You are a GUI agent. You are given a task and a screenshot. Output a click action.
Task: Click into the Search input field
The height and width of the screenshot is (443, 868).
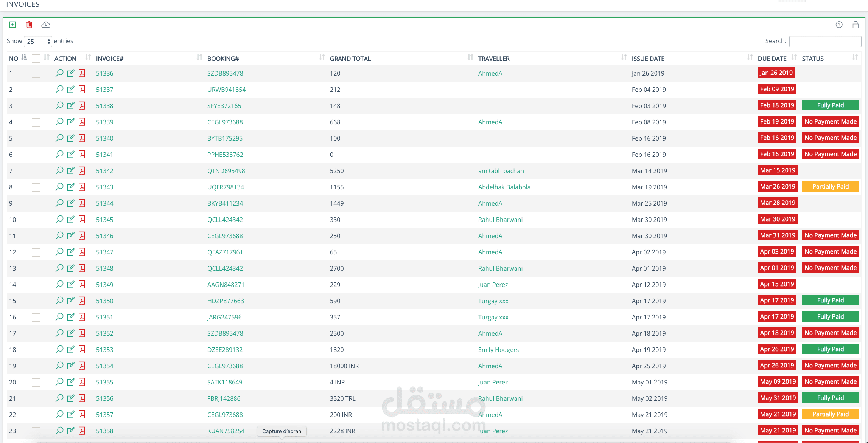(x=825, y=41)
